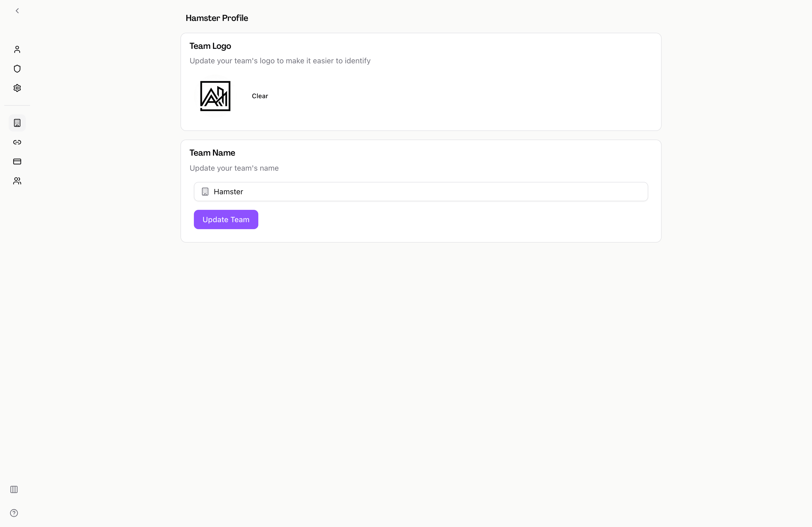Screen dimensions: 812x527
Task: Open the user profile section icon
Action: tap(17, 50)
